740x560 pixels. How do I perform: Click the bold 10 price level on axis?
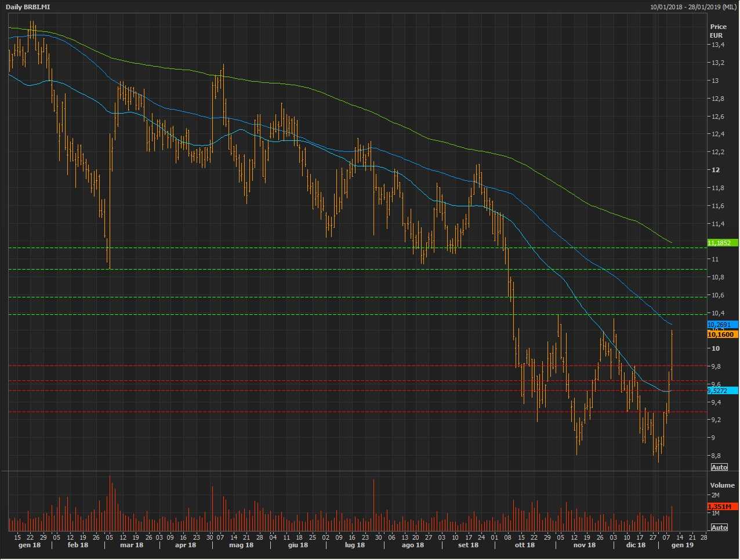coord(716,348)
